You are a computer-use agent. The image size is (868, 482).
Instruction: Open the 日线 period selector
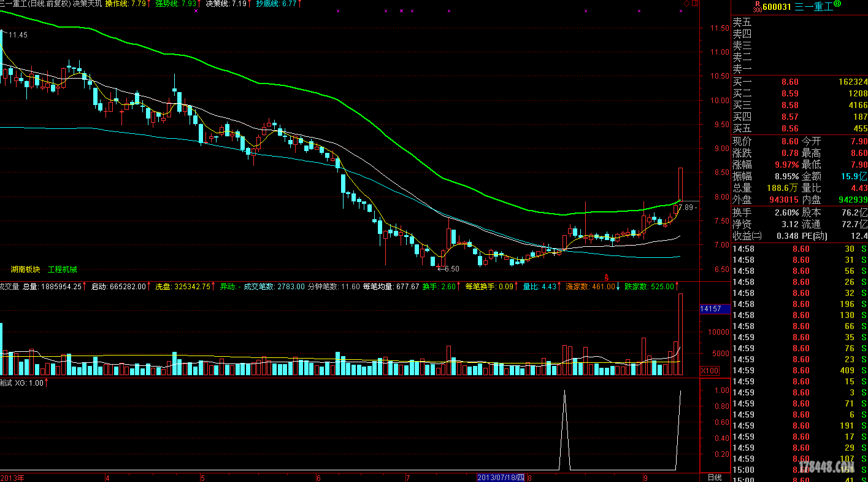click(x=715, y=477)
